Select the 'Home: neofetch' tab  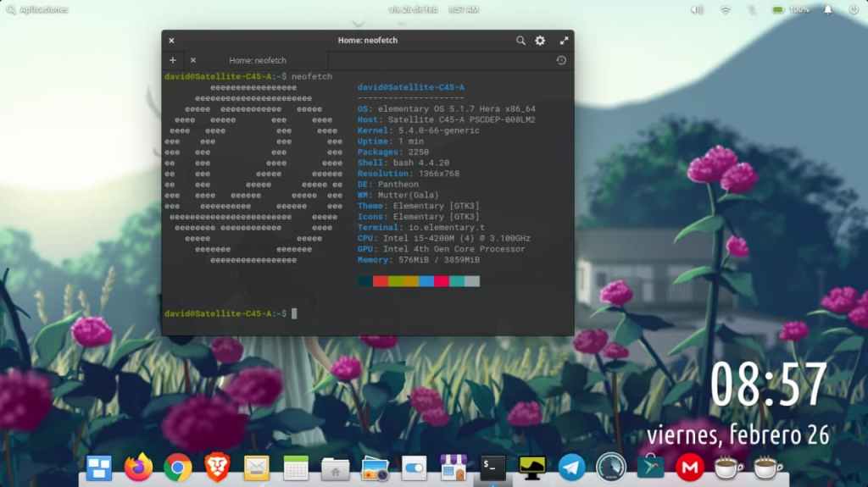(x=258, y=61)
